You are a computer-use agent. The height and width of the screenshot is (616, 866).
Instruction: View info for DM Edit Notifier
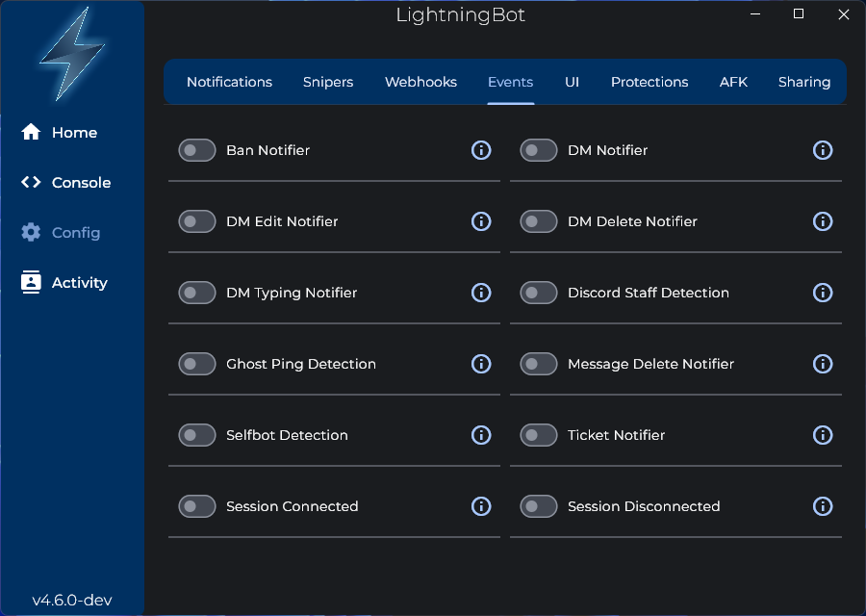click(481, 221)
